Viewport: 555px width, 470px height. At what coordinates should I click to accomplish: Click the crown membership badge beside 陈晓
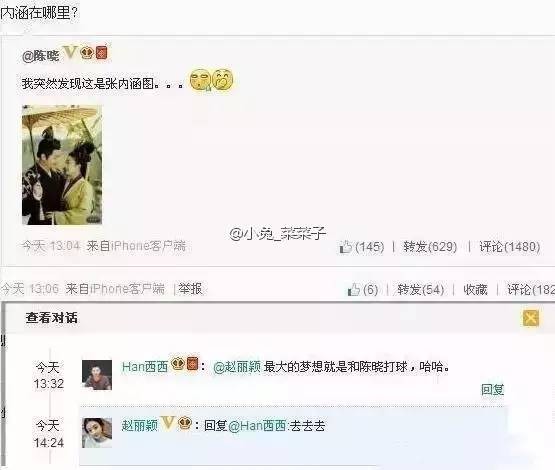pyautogui.click(x=87, y=53)
